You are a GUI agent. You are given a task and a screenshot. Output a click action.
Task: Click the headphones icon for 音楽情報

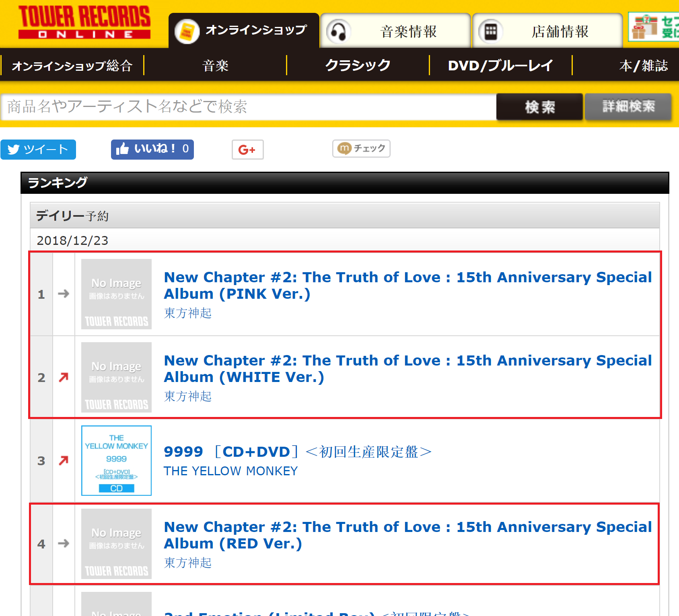(338, 31)
